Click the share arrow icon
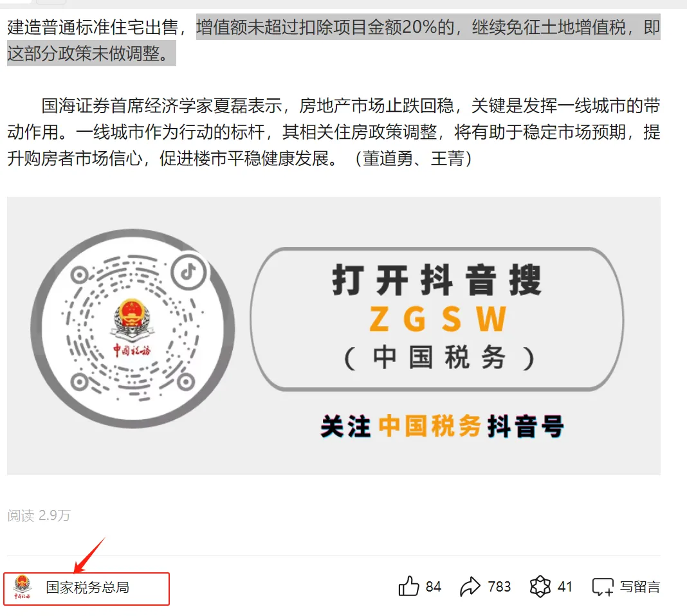 coord(470,586)
